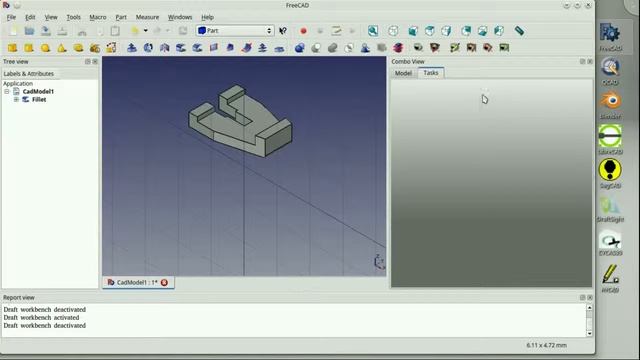
Task: Select the Measure Linear tool
Action: click(418, 48)
